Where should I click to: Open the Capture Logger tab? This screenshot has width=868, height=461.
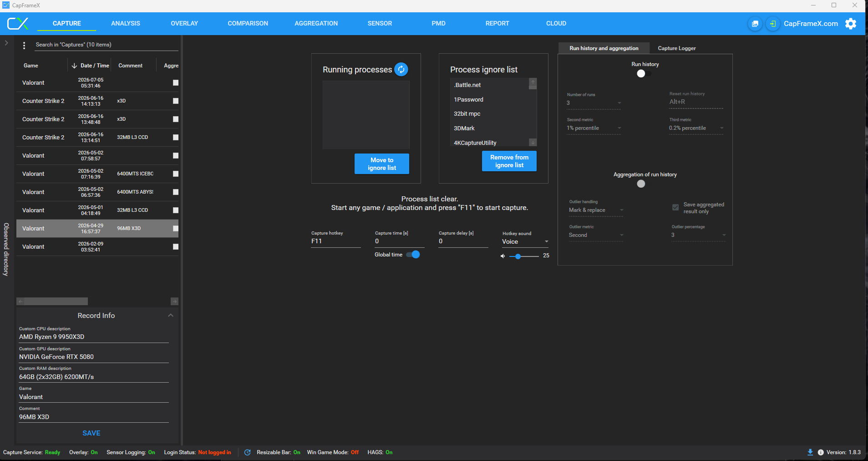[677, 48]
